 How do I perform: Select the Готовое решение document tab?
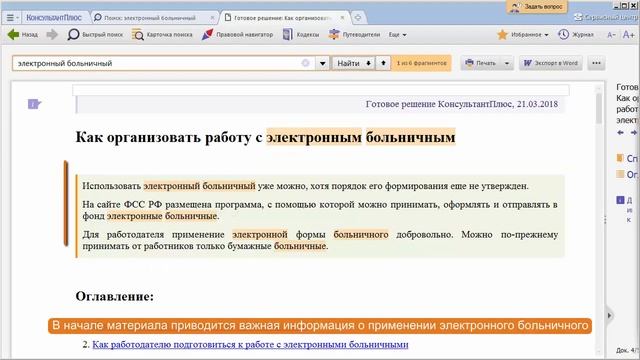click(x=282, y=18)
